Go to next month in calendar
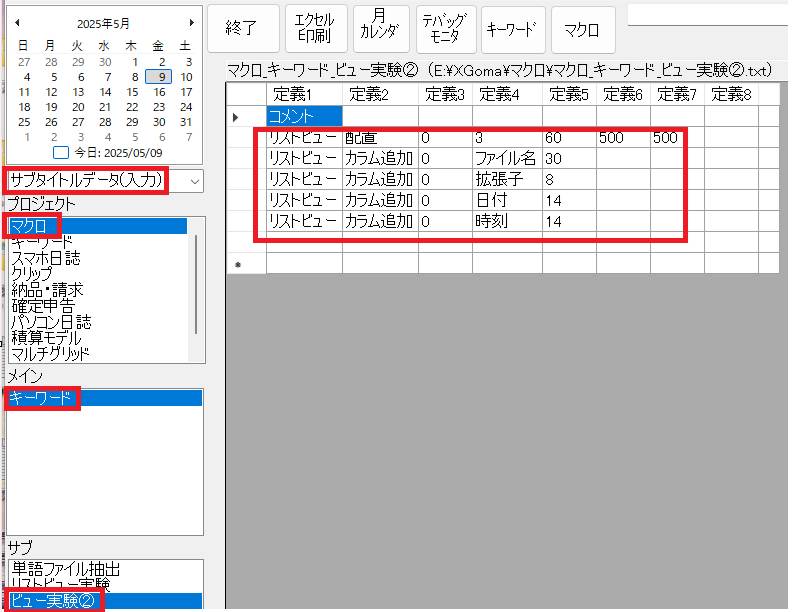792x612 pixels. tap(191, 22)
